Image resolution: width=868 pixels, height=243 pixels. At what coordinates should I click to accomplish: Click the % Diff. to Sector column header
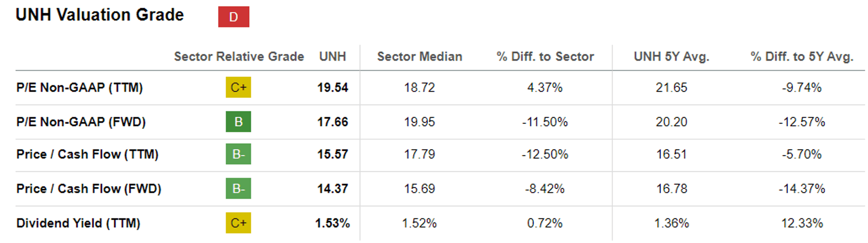[x=545, y=56]
